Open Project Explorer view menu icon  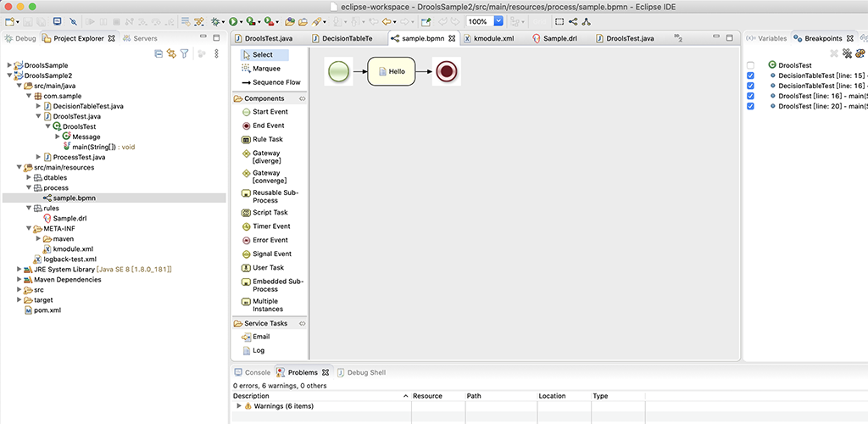(x=216, y=53)
